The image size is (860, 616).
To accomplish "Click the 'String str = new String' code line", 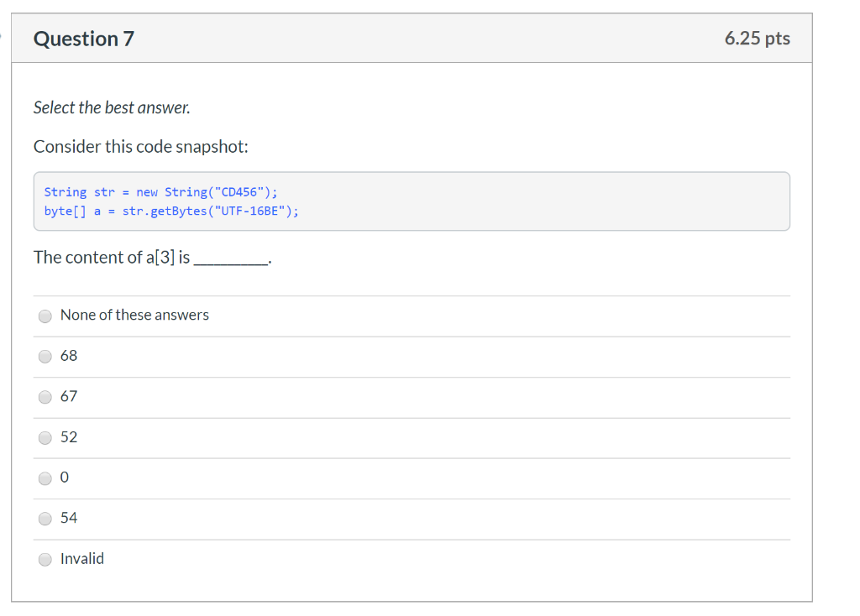I will [x=160, y=192].
